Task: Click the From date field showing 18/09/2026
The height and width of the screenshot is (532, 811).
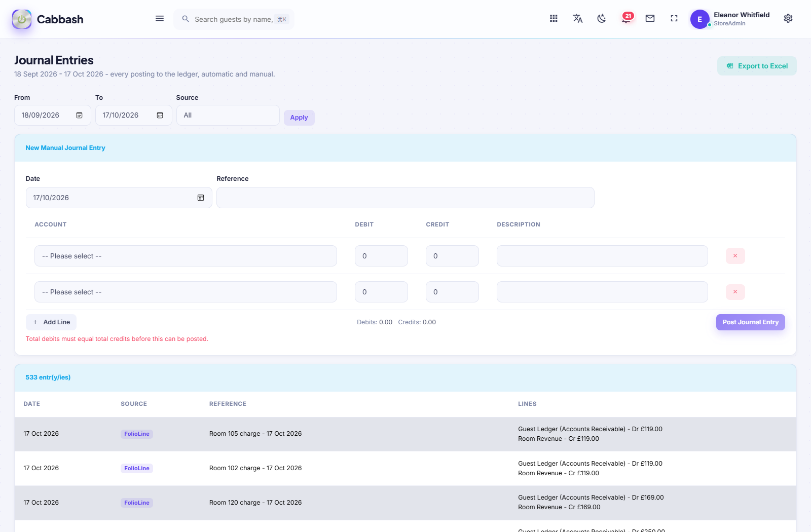Action: coord(53,116)
